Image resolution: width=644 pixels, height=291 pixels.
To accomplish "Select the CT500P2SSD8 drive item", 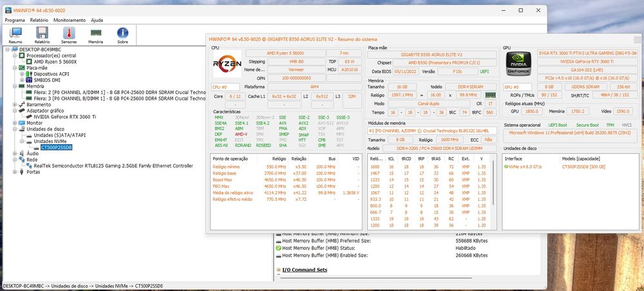I will pos(56,147).
